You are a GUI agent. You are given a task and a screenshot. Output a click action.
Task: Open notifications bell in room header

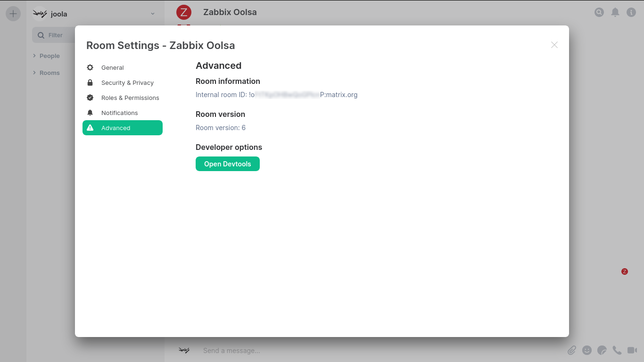[615, 12]
